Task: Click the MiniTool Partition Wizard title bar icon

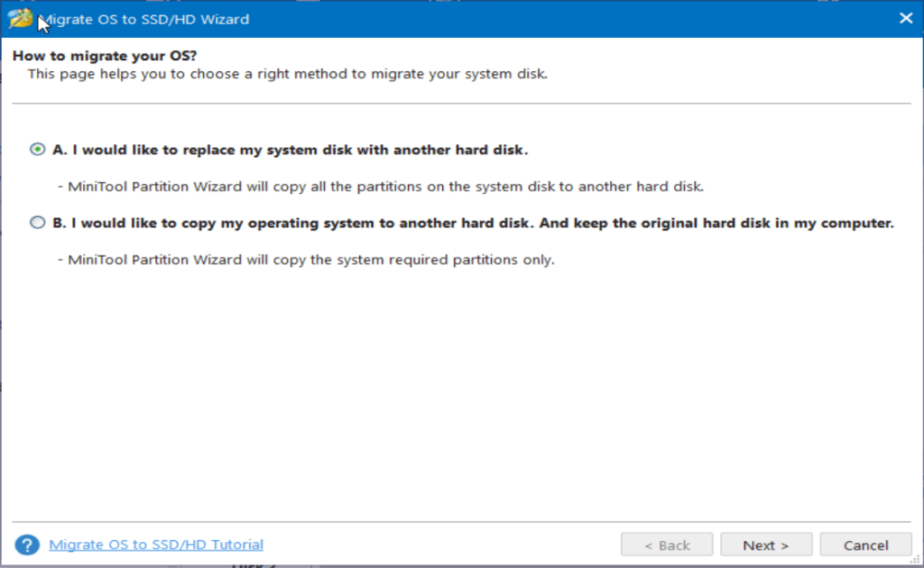Action: coord(18,17)
